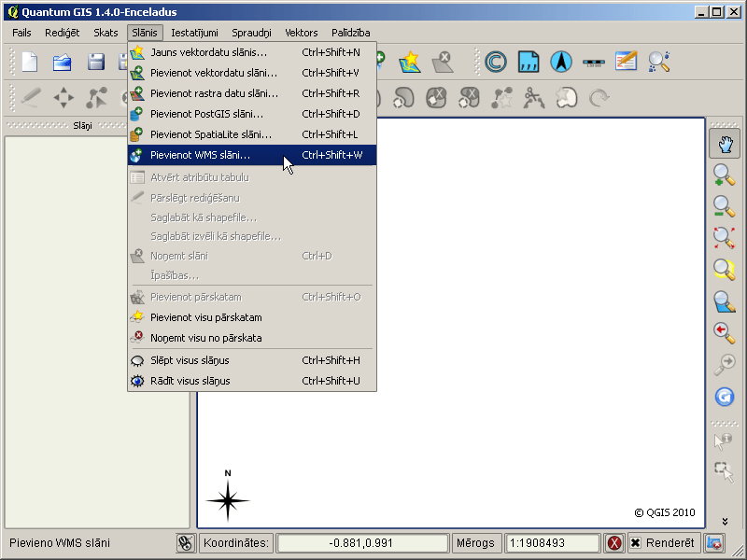
Task: Open the Scale Bar plugin icon
Action: tap(594, 63)
